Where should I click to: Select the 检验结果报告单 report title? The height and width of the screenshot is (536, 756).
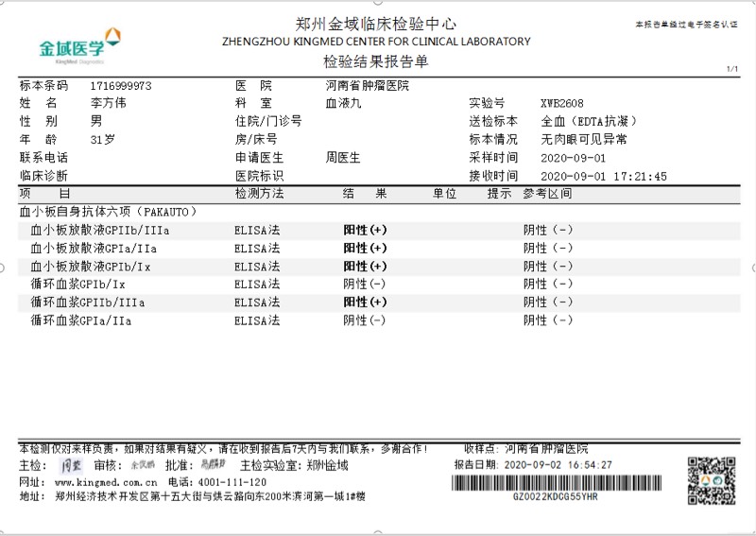pos(375,61)
